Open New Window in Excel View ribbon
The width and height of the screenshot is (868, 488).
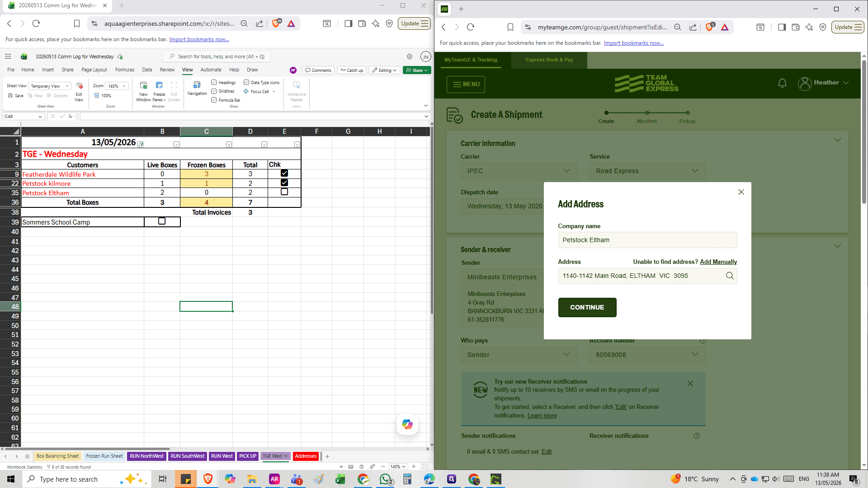click(143, 85)
